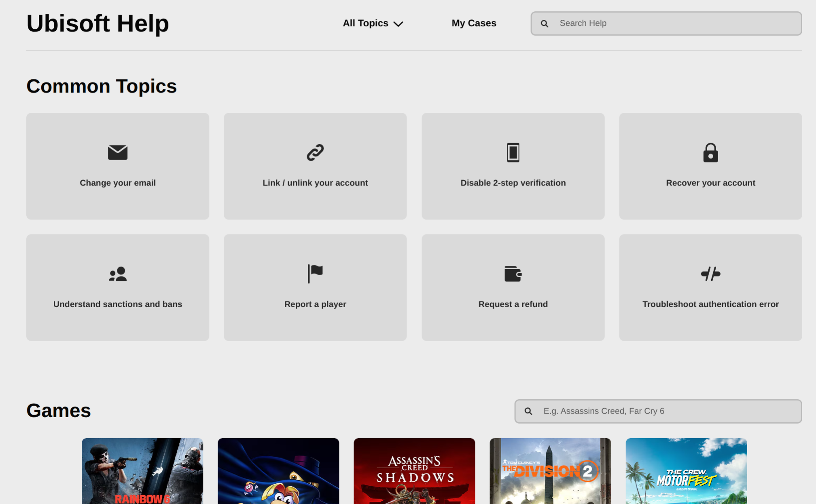Click the padlock icon for account recovery
Viewport: 816px width, 504px height.
click(x=710, y=152)
